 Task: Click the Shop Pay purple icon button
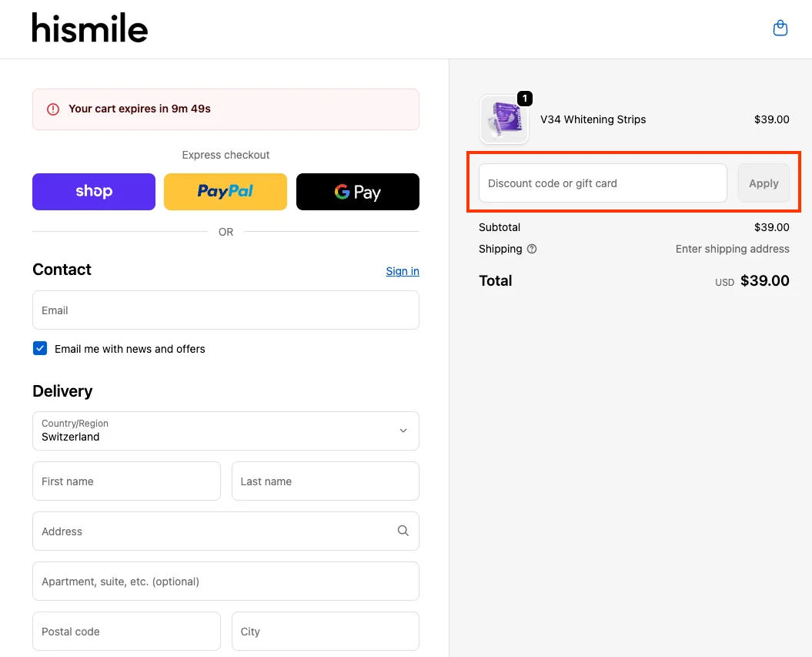point(93,192)
